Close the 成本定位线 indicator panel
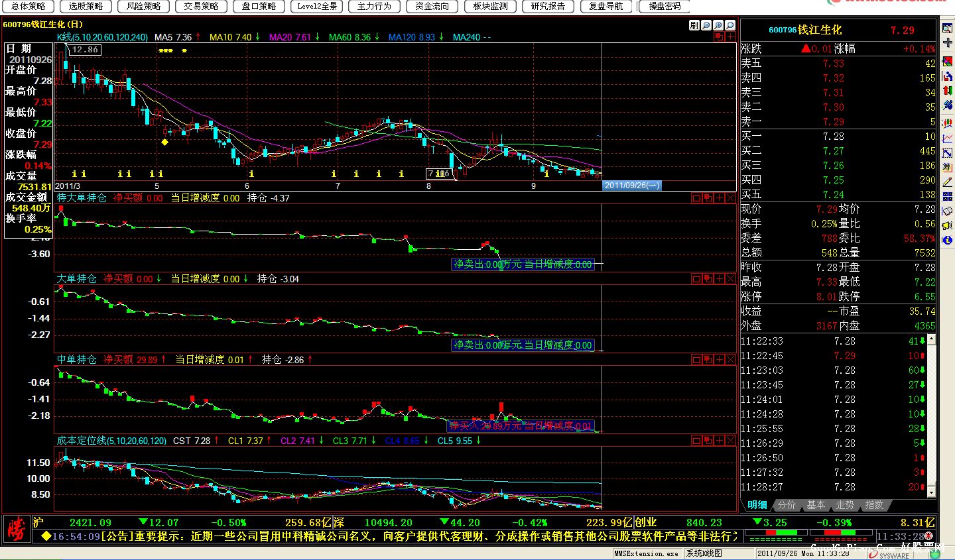The height and width of the screenshot is (560, 955). click(730, 441)
